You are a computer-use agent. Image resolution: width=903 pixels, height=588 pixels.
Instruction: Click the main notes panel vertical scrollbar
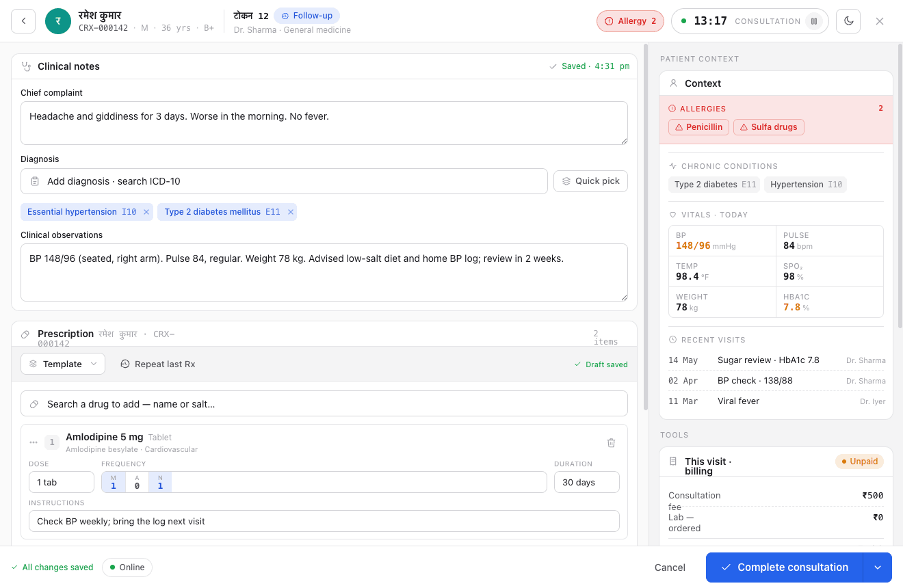point(646,227)
